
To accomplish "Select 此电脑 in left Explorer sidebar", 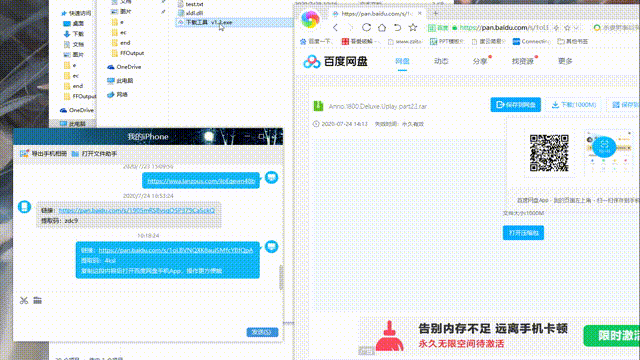I will [73, 124].
